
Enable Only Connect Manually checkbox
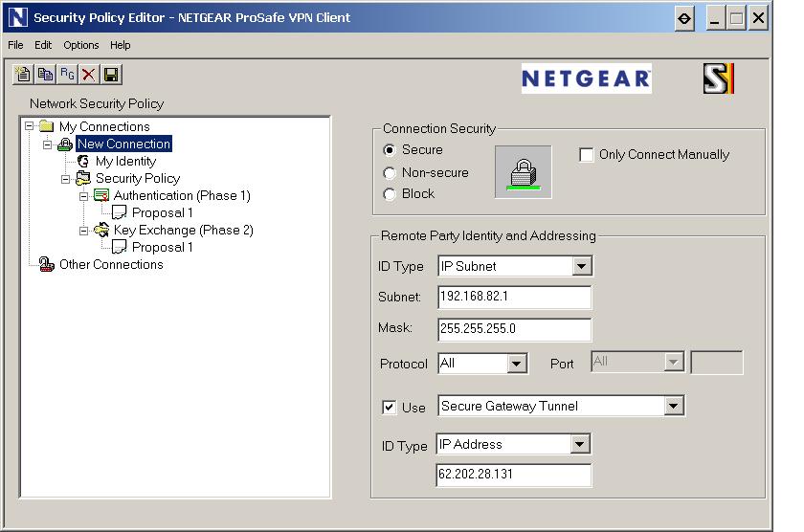coord(586,155)
